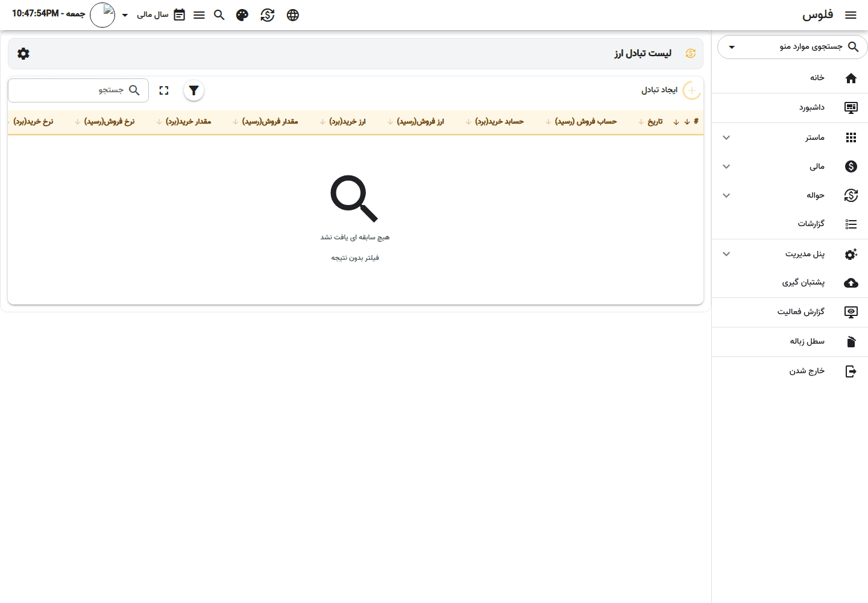Open گزارشات in the sidebar
The height and width of the screenshot is (603, 868).
[790, 224]
